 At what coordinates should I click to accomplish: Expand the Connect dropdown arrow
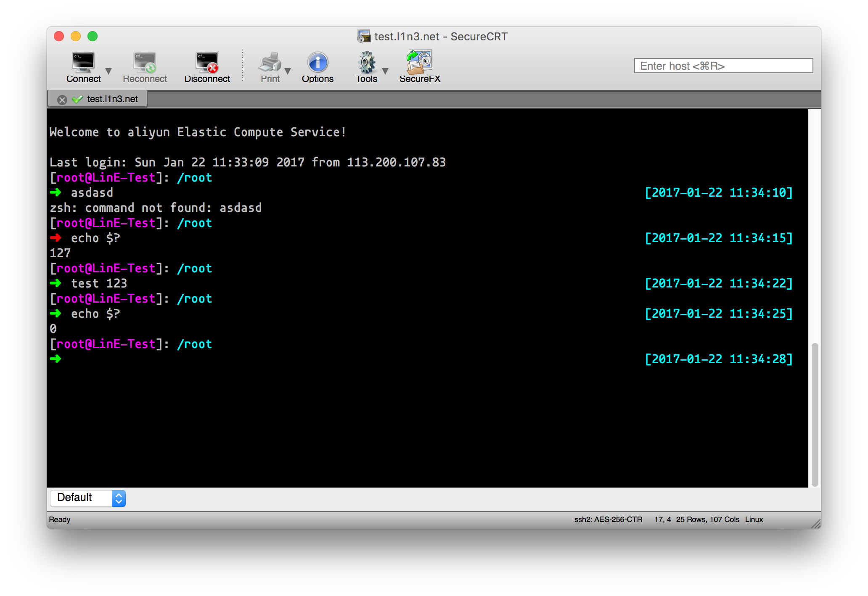point(108,71)
